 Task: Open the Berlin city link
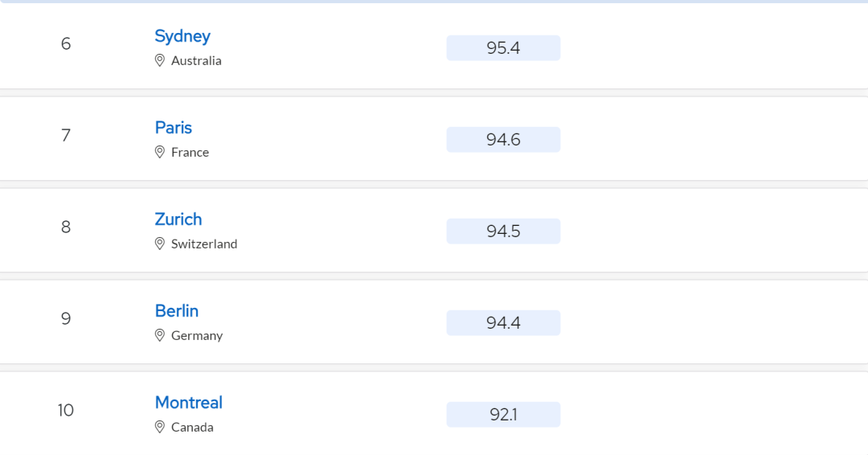[x=177, y=311]
